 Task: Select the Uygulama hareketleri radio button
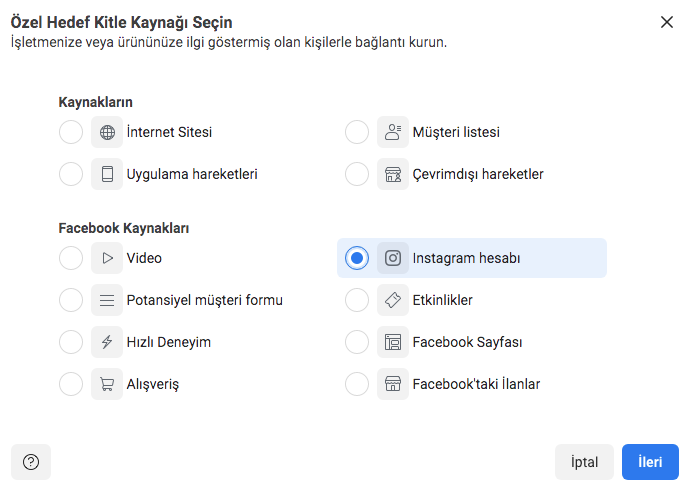pyautogui.click(x=71, y=174)
